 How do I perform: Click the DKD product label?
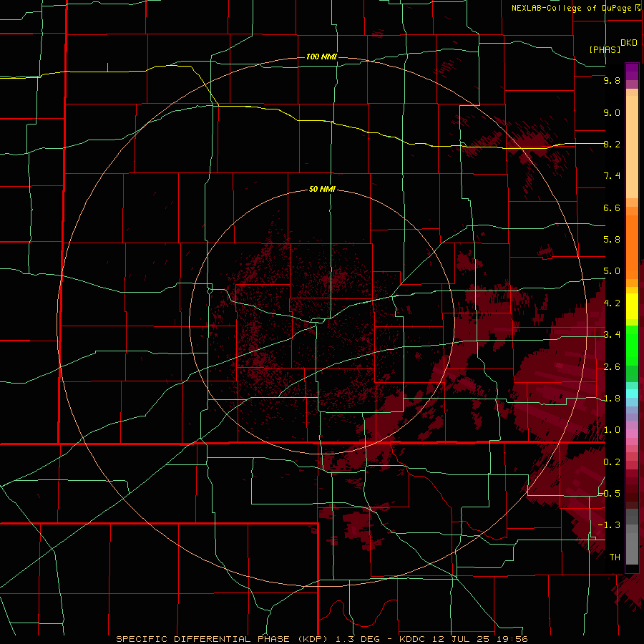tap(629, 43)
